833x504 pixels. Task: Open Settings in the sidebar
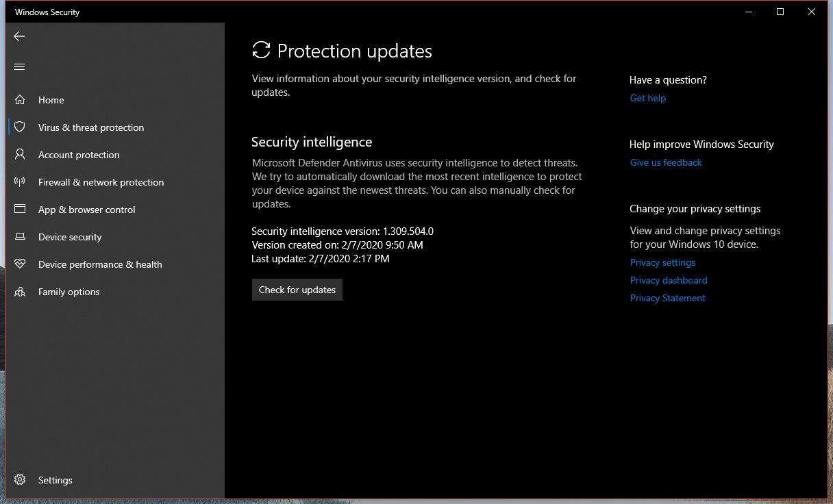click(115, 480)
